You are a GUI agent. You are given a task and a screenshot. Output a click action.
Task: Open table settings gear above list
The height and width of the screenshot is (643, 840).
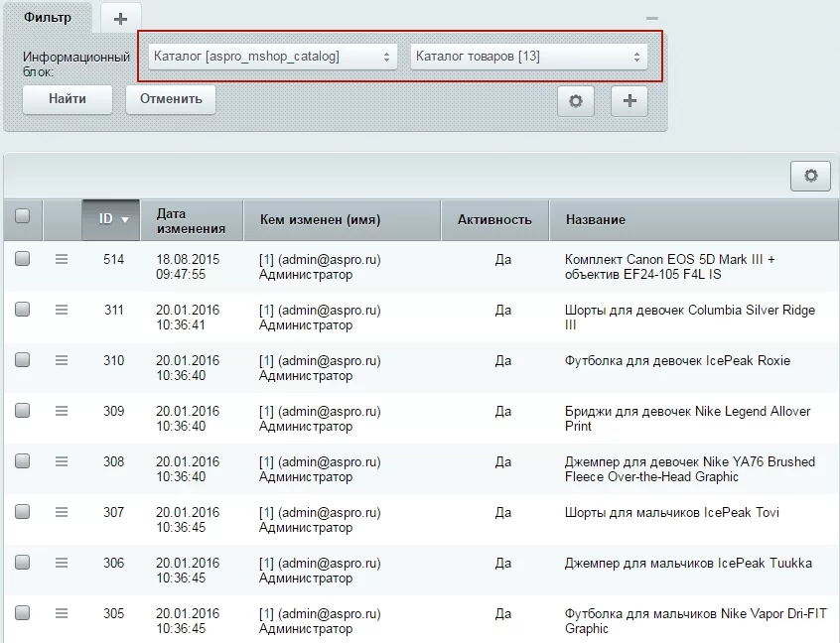810,176
